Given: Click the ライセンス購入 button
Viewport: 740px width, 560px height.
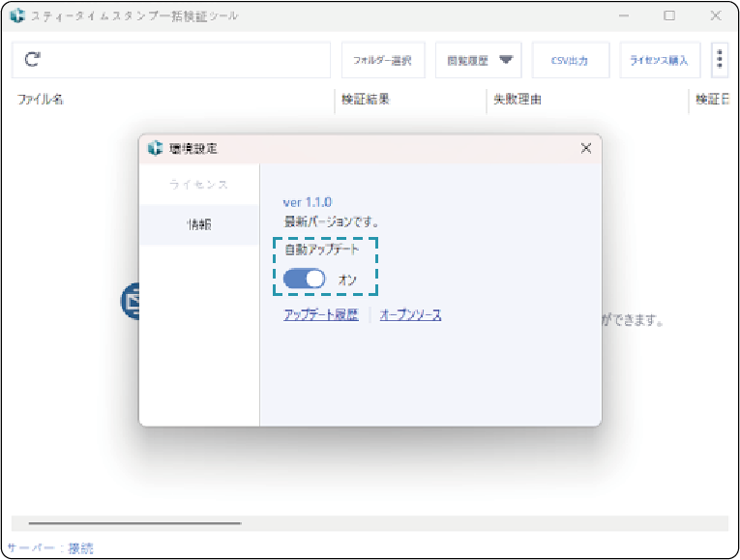Looking at the screenshot, I should click(x=660, y=60).
